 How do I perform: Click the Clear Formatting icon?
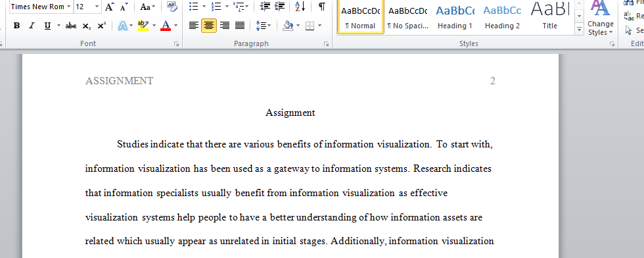172,7
